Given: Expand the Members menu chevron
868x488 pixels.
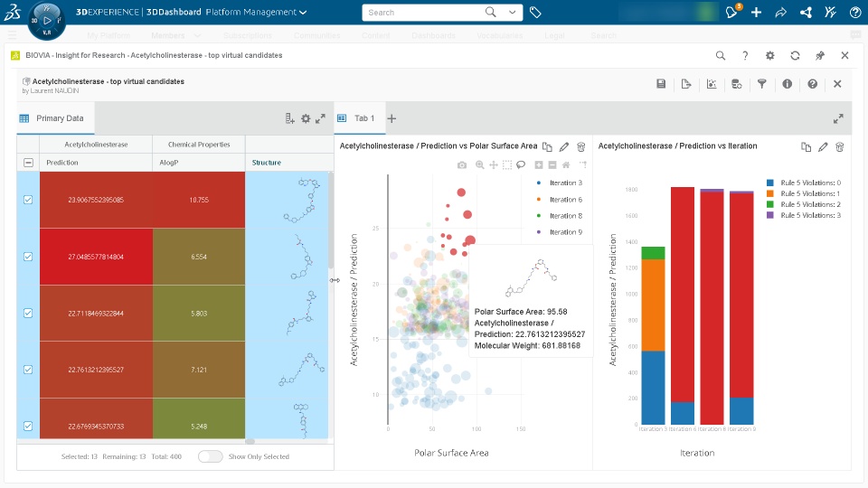Looking at the screenshot, I should 196,35.
